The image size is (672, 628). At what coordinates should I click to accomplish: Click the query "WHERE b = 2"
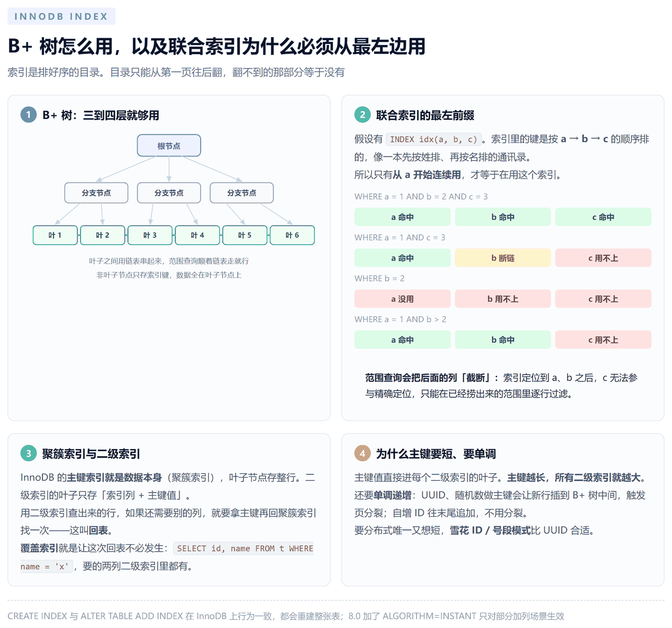(x=379, y=278)
